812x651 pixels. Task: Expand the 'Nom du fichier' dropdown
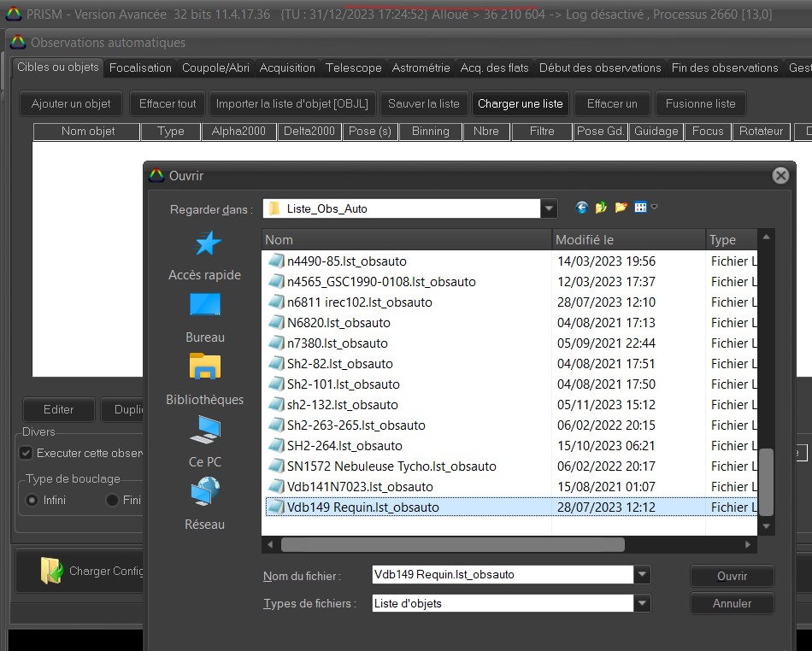pyautogui.click(x=642, y=575)
